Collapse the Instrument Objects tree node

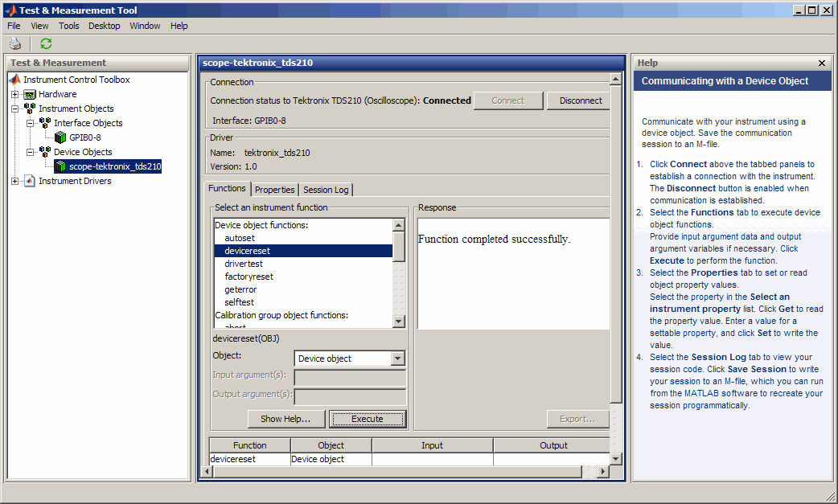point(14,109)
